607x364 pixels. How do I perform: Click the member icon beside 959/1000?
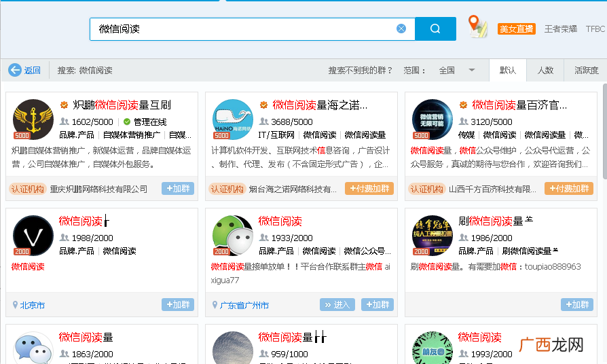(x=264, y=354)
